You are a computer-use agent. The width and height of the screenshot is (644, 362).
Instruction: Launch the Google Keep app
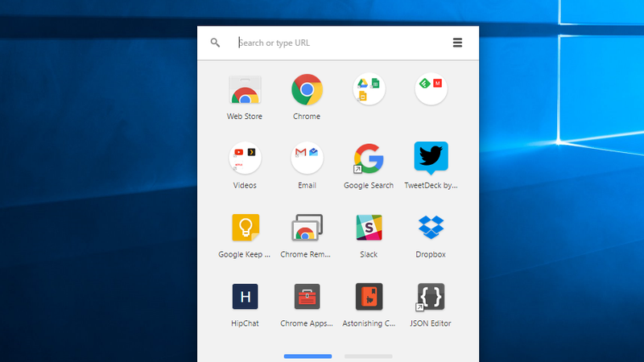(x=246, y=228)
